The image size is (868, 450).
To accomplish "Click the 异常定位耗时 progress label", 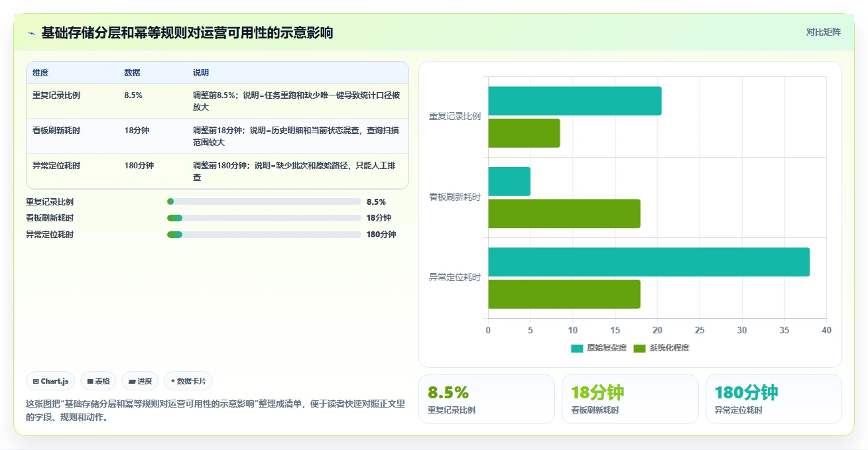I will click(x=50, y=234).
